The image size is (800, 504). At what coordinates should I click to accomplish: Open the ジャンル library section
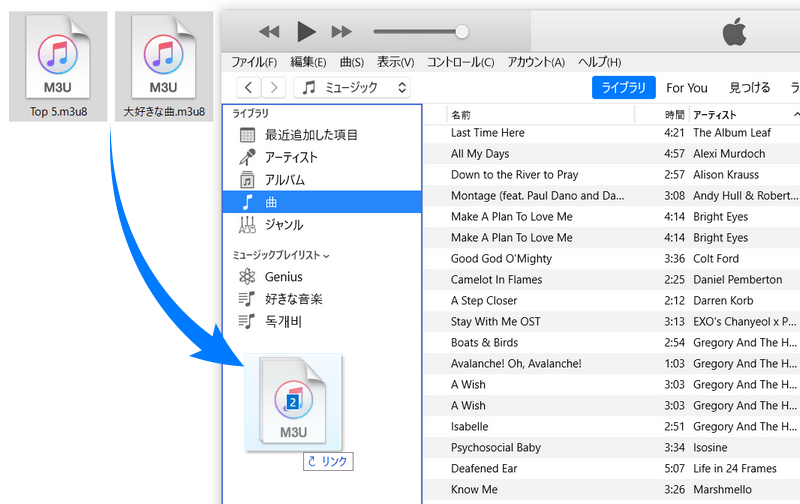(284, 225)
